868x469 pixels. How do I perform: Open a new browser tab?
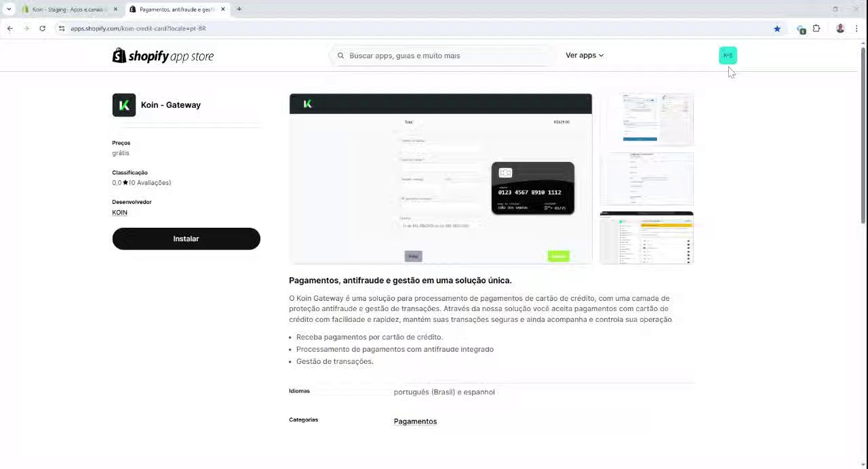[x=239, y=9]
